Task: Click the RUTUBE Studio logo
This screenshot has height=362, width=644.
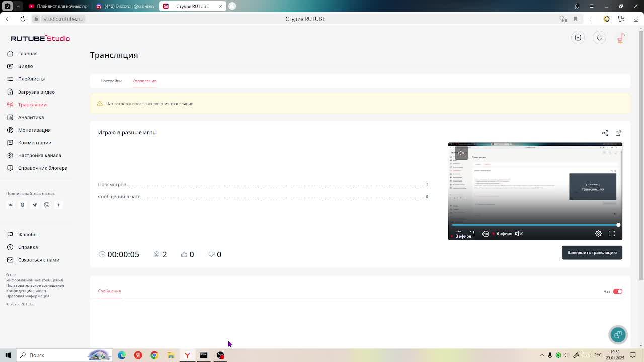Action: (x=40, y=38)
